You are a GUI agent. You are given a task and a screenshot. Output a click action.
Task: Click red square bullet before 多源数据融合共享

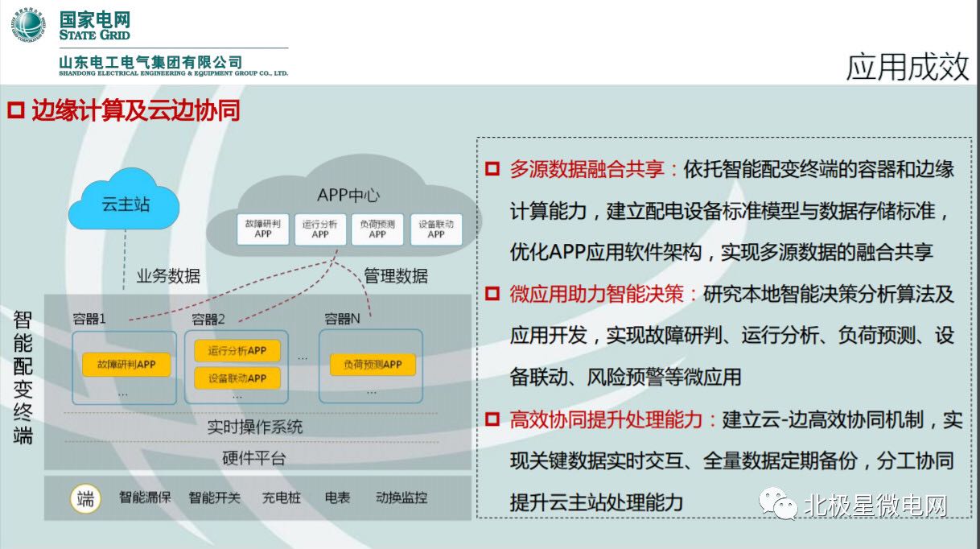[492, 170]
